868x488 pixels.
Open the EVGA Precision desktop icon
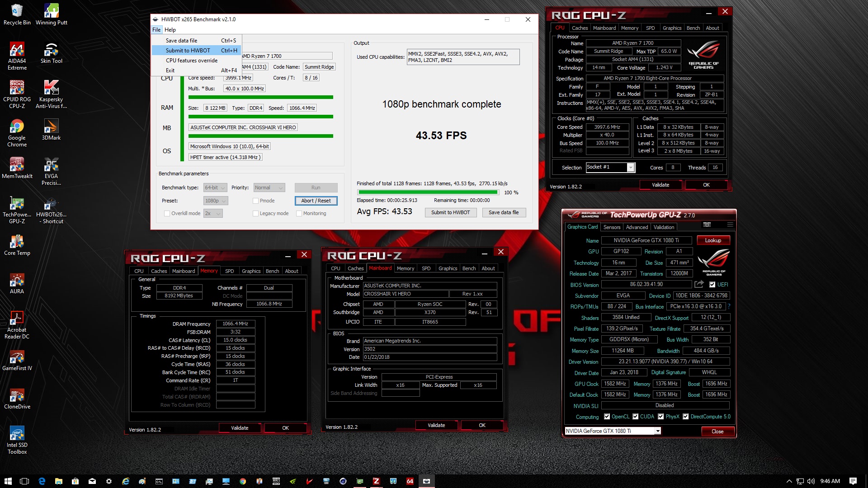pos(51,171)
